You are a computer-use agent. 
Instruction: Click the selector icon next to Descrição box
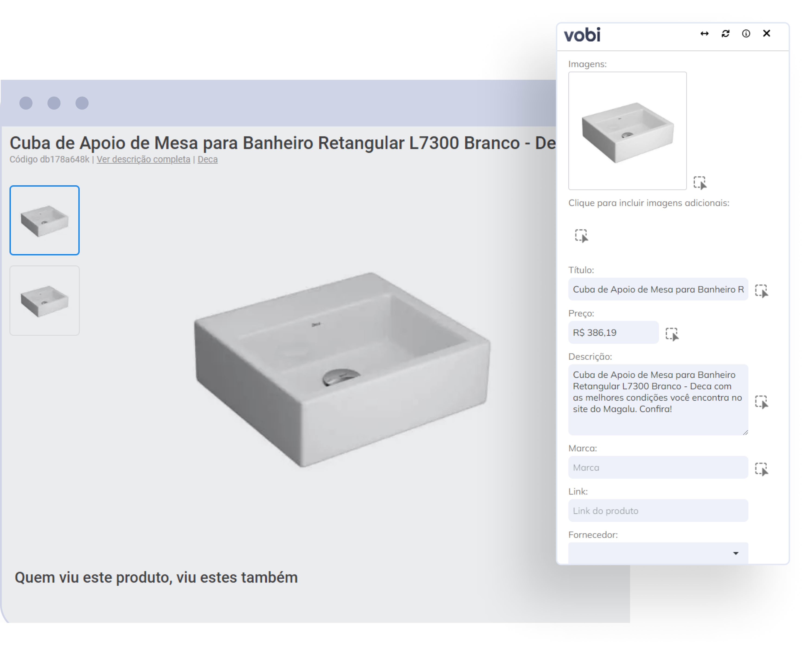pyautogui.click(x=761, y=402)
